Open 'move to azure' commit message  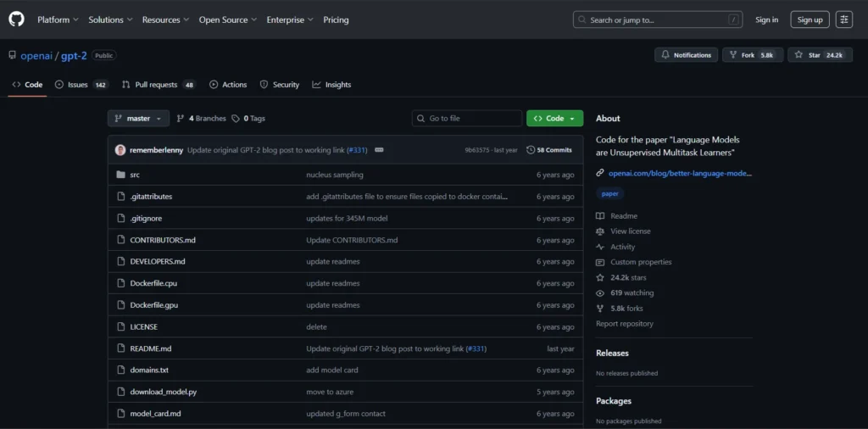click(x=330, y=392)
